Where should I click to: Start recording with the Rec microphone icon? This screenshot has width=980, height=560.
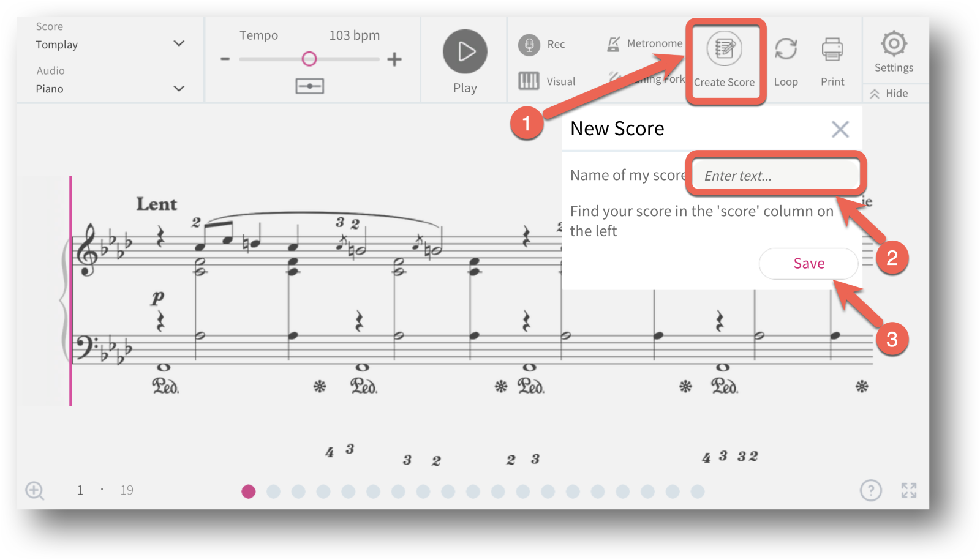coord(529,45)
